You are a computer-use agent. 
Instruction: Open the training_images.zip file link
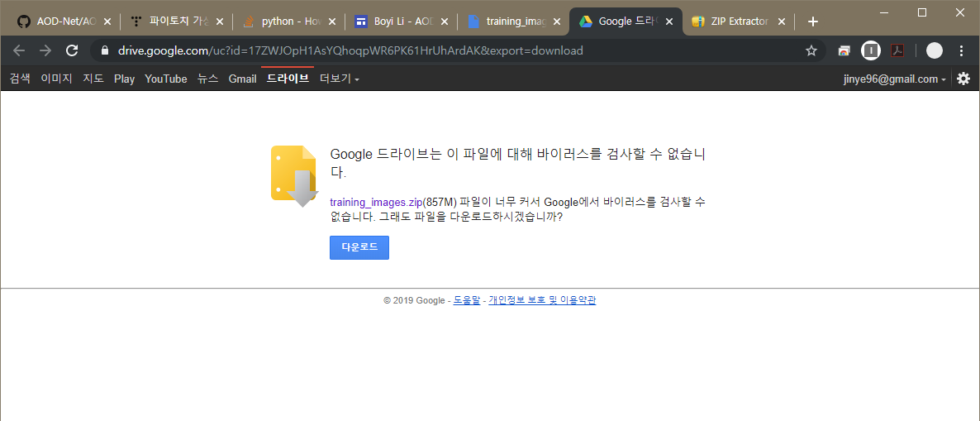[x=376, y=203]
